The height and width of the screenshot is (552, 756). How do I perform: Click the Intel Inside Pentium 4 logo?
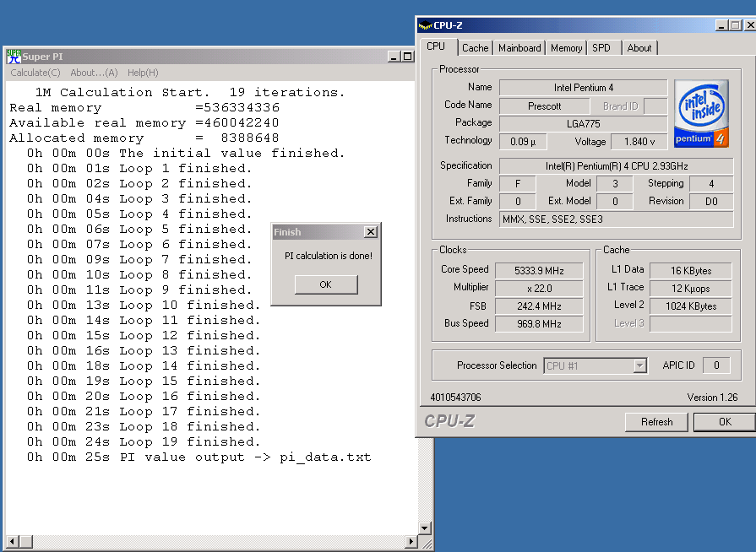point(701,114)
